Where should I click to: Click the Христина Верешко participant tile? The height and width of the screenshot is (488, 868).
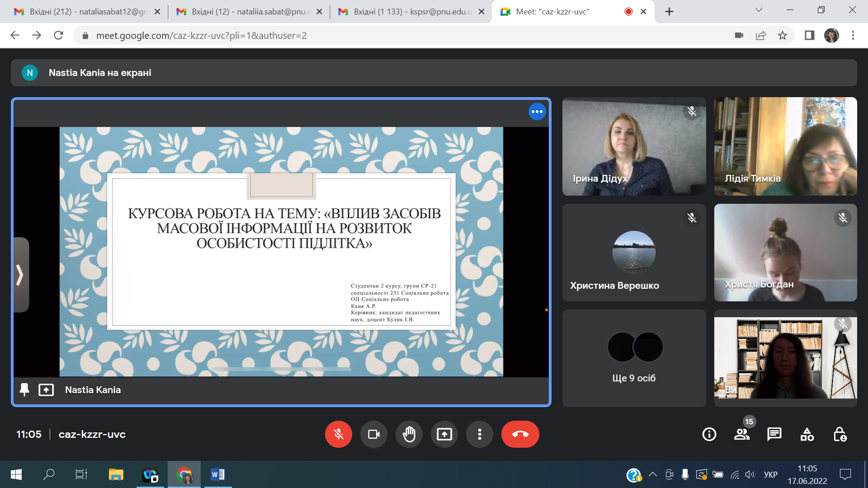(634, 252)
